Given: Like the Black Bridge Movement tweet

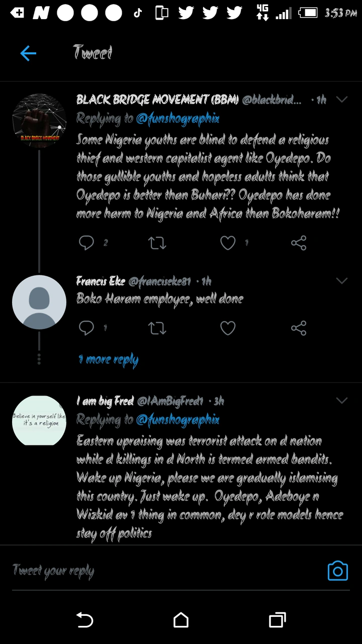Looking at the screenshot, I should (x=228, y=244).
